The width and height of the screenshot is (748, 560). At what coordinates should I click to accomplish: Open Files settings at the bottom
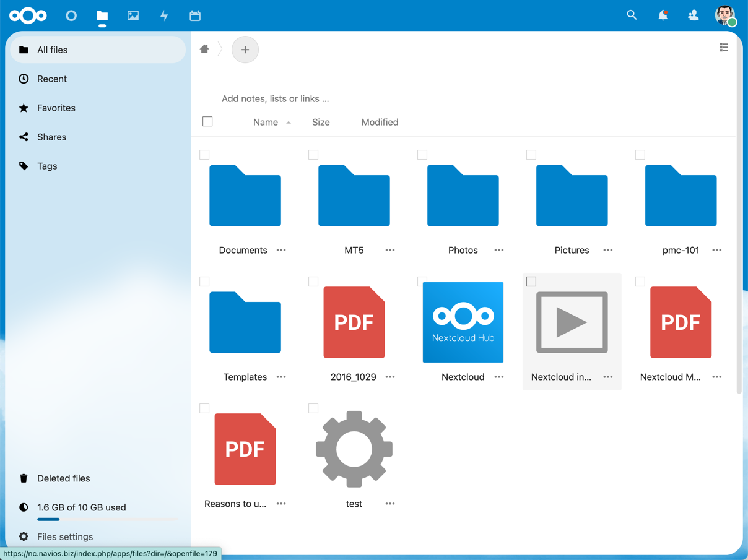[x=64, y=536]
